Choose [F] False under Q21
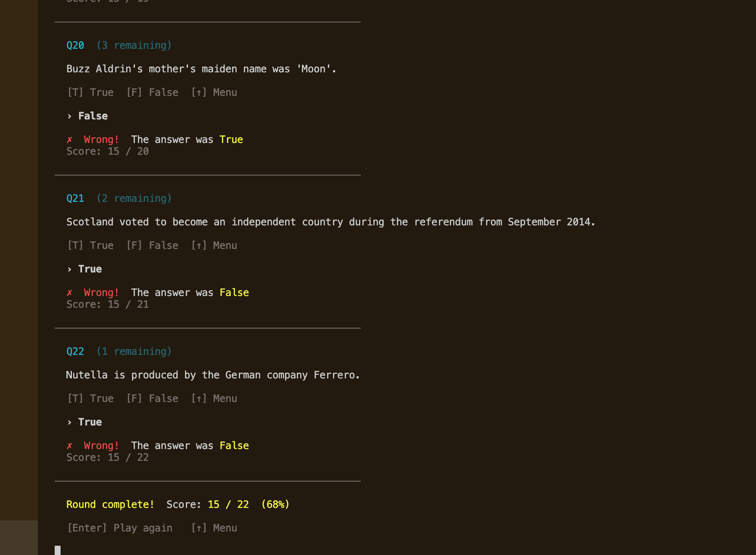 pyautogui.click(x=152, y=246)
